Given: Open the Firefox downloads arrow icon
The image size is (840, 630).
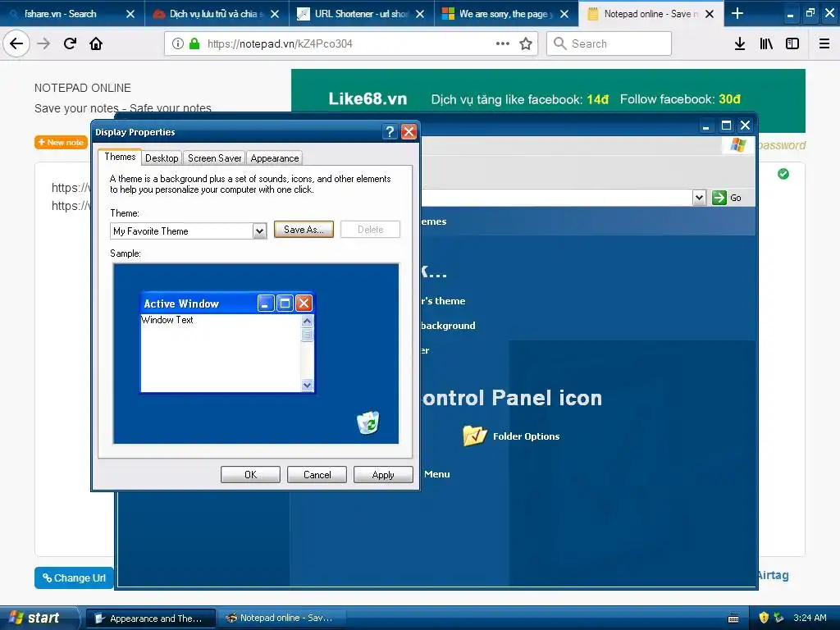Looking at the screenshot, I should [x=740, y=43].
